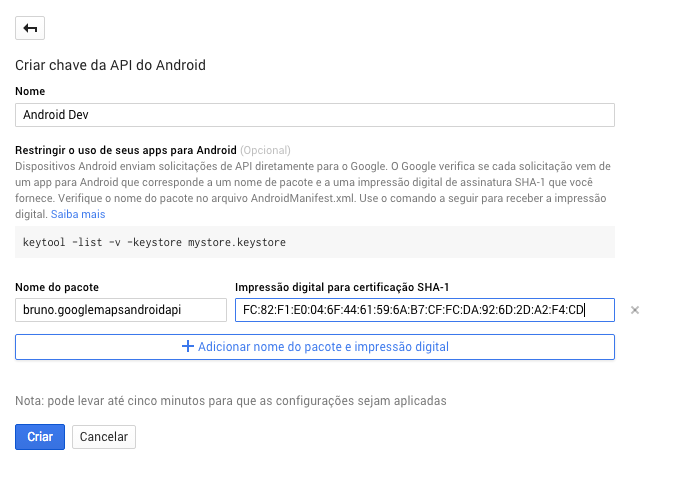Click the word 'keytool' in command snippet

44,242
